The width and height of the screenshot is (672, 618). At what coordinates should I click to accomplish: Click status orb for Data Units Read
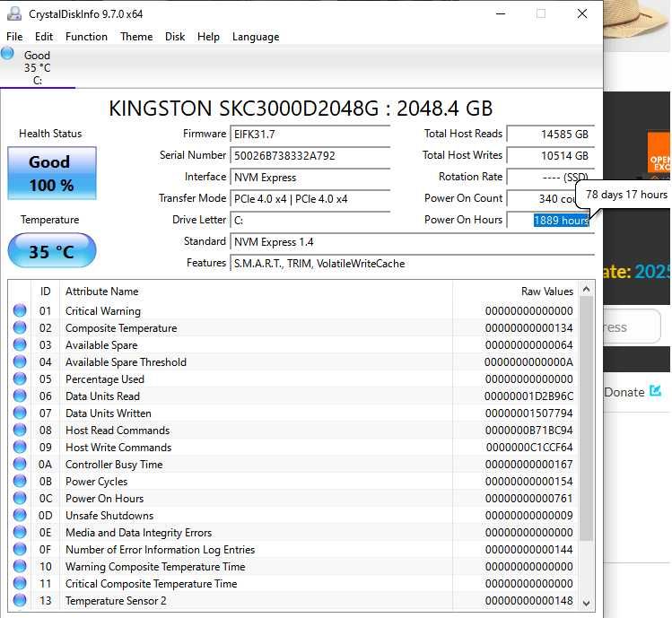coord(20,396)
